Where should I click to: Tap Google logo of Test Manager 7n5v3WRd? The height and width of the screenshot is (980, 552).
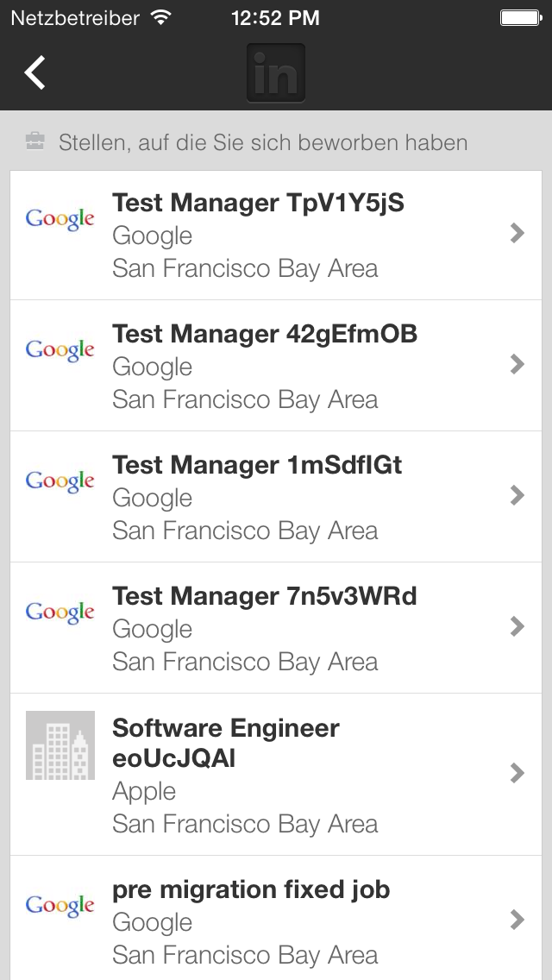point(60,613)
